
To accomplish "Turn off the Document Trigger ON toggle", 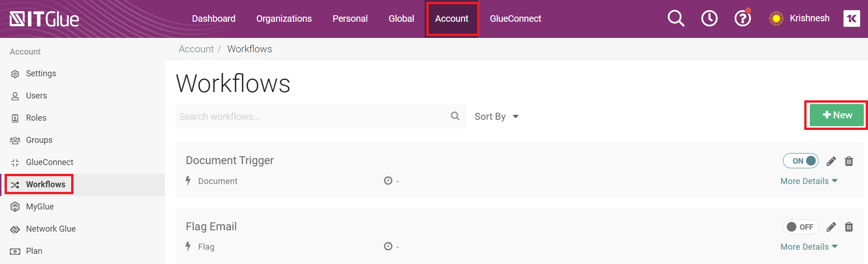I will (801, 161).
